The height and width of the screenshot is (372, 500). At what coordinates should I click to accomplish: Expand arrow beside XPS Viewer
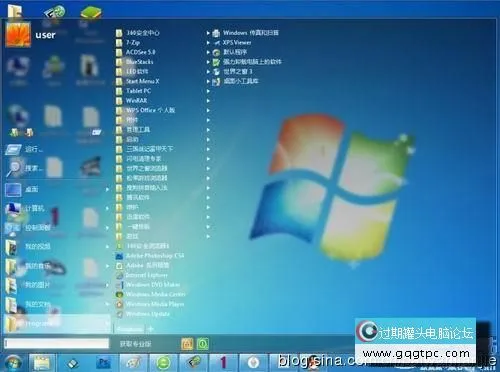coord(208,43)
